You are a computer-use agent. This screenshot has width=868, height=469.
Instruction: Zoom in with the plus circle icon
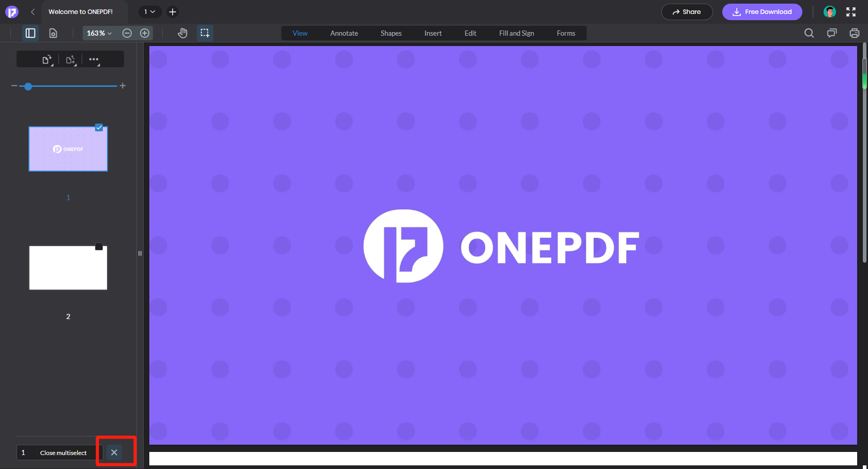click(x=145, y=33)
